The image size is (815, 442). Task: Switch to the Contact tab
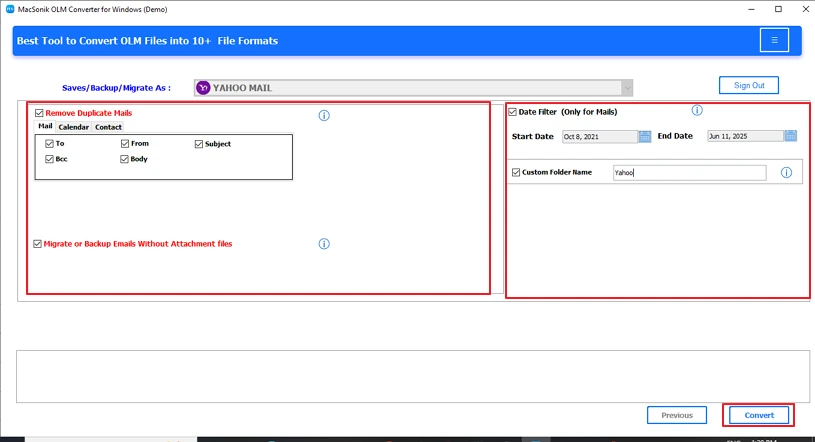(x=108, y=127)
